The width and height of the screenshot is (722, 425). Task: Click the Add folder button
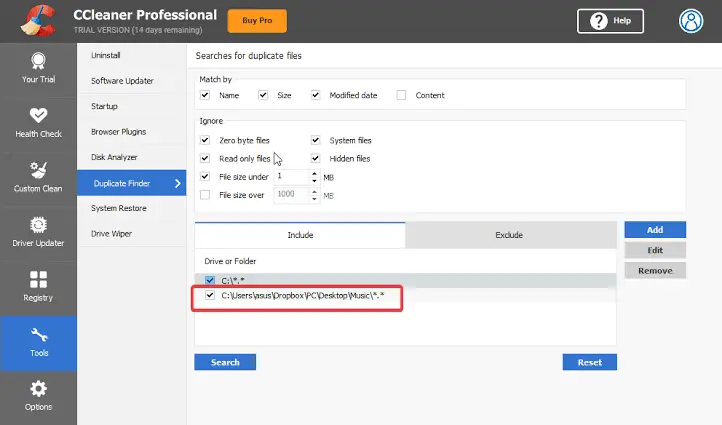coord(655,230)
